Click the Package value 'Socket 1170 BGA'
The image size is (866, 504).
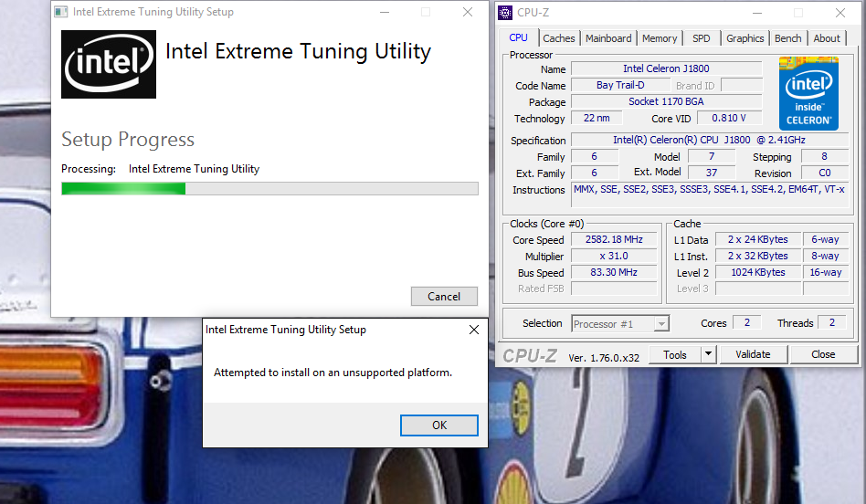coord(666,101)
